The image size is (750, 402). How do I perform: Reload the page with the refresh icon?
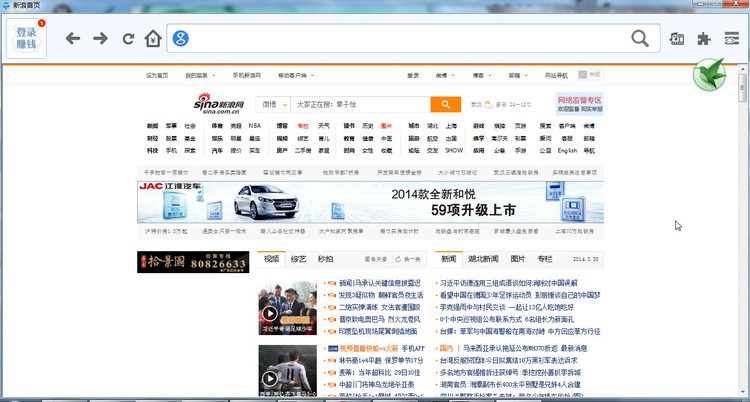coord(128,39)
